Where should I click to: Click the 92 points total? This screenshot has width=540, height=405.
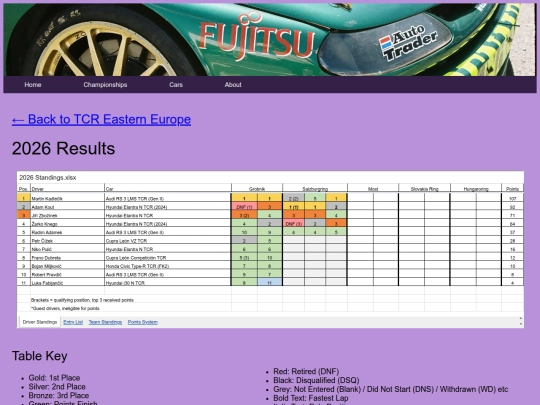click(x=512, y=207)
